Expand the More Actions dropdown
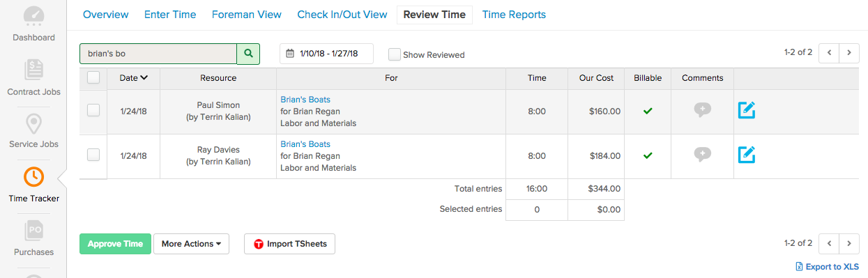This screenshot has width=868, height=278. [x=191, y=244]
